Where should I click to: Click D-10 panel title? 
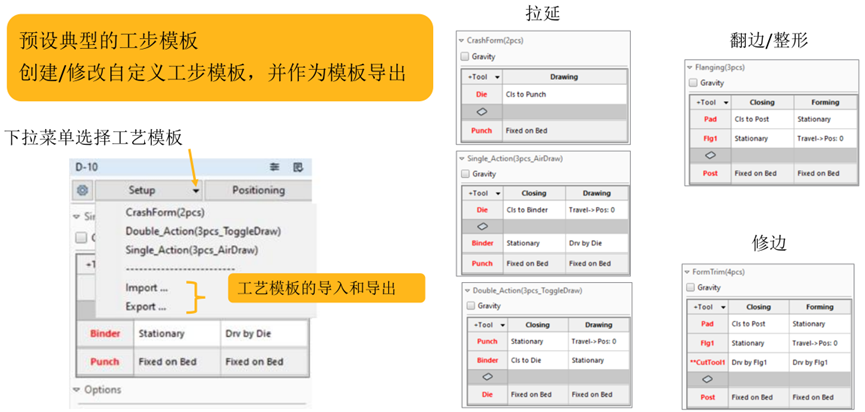point(86,167)
